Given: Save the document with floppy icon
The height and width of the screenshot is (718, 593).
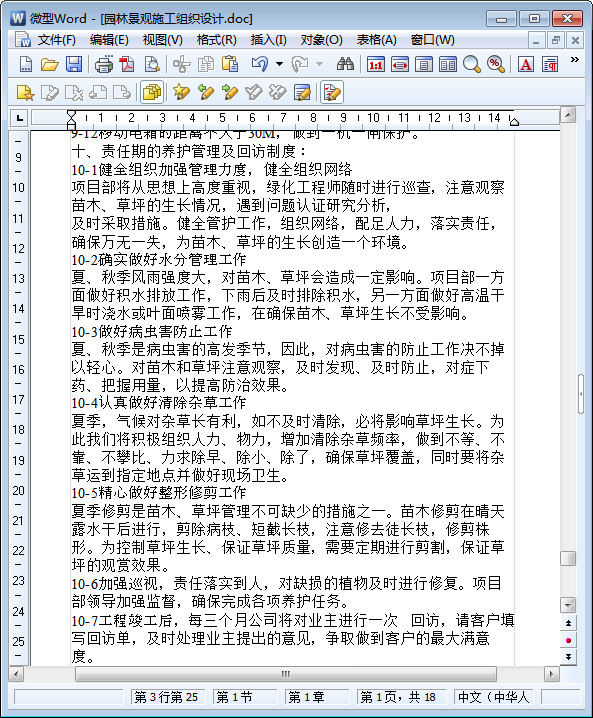Looking at the screenshot, I should [74, 65].
